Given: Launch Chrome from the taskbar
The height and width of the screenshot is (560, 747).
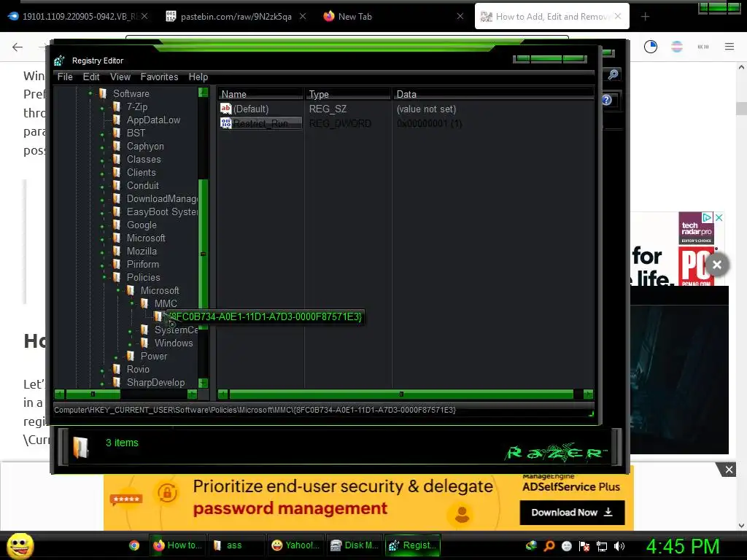Looking at the screenshot, I should (134, 545).
